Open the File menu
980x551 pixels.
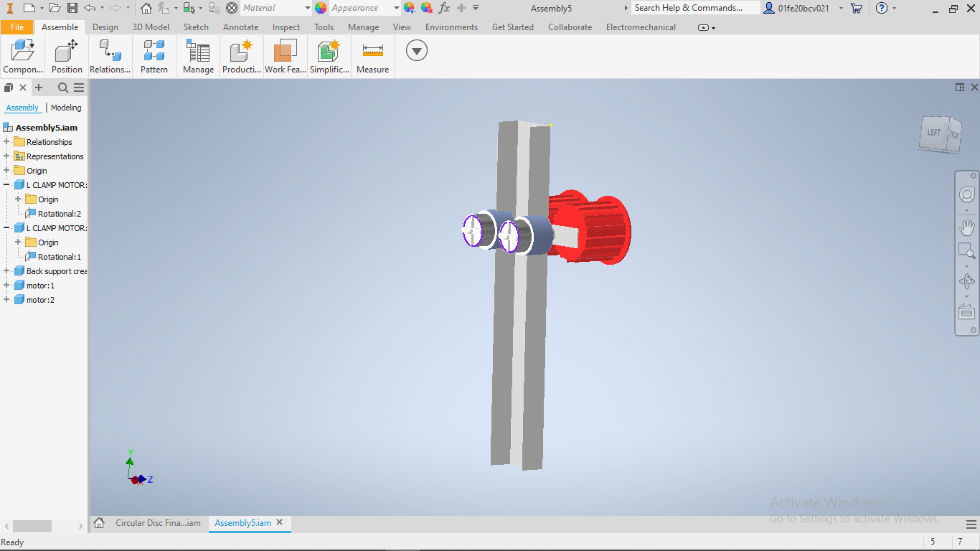tap(17, 27)
